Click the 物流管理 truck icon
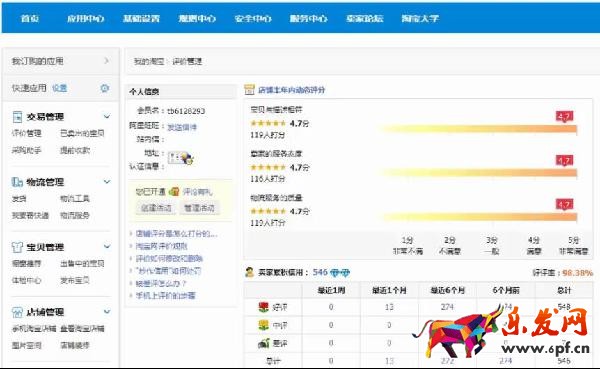Screen dimensions: 600x369 [17, 182]
